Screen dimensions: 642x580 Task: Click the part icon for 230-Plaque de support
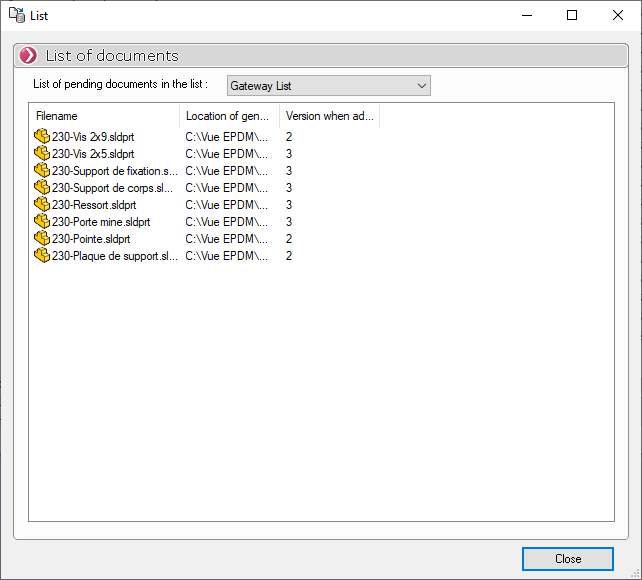pyautogui.click(x=41, y=255)
